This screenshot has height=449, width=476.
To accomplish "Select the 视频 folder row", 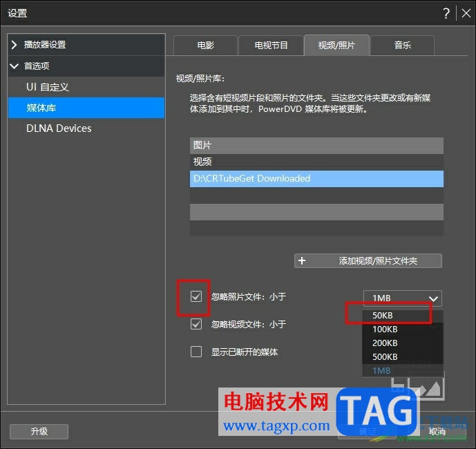I will (x=316, y=162).
